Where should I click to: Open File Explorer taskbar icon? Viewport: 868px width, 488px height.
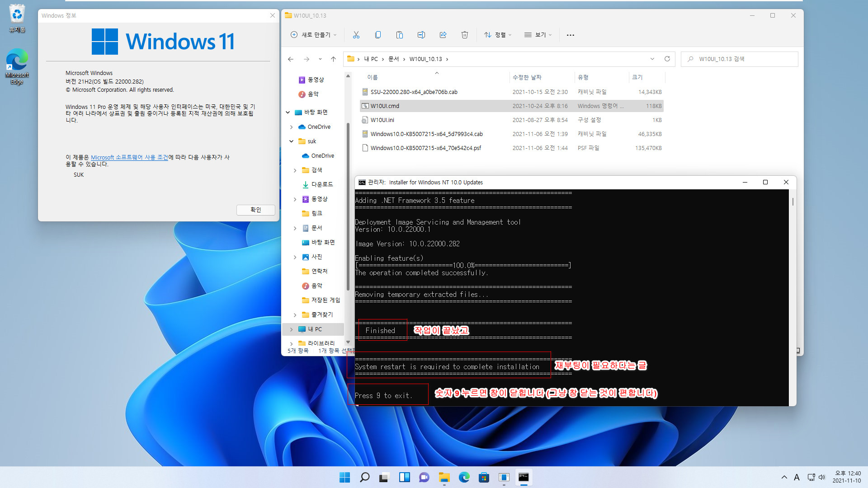444,477
